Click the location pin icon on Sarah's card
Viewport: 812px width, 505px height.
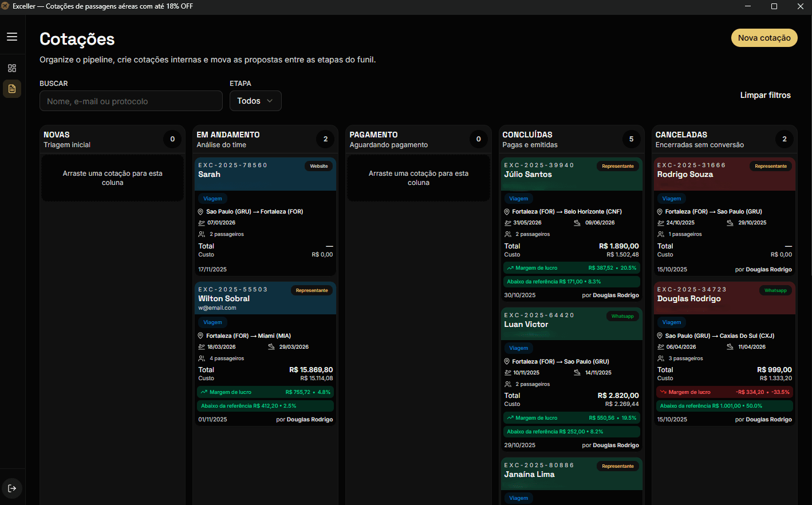201,212
